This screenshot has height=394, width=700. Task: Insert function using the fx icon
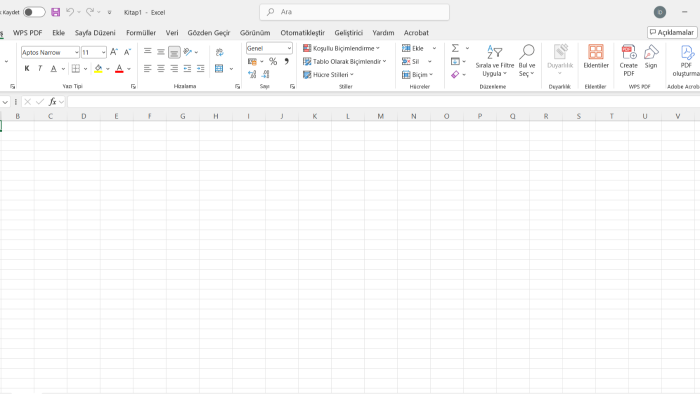52,102
